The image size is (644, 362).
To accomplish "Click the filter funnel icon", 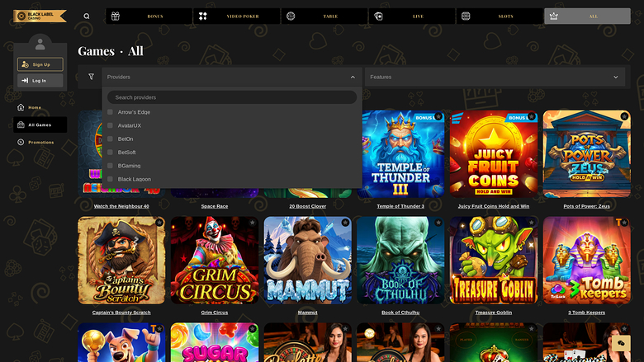I will pos(91,77).
